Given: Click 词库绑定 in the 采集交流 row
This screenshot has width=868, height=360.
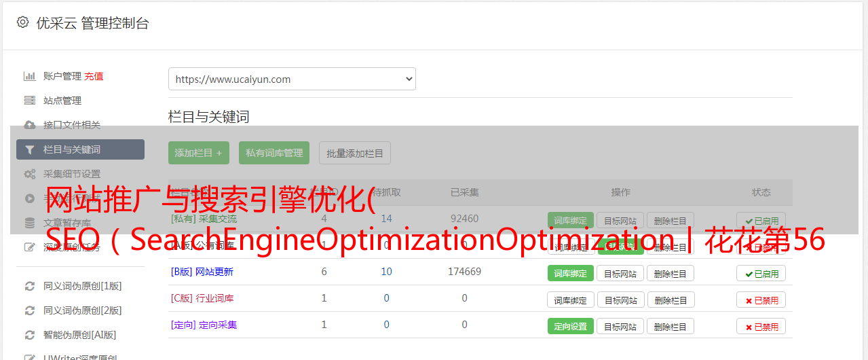Looking at the screenshot, I should tap(571, 220).
